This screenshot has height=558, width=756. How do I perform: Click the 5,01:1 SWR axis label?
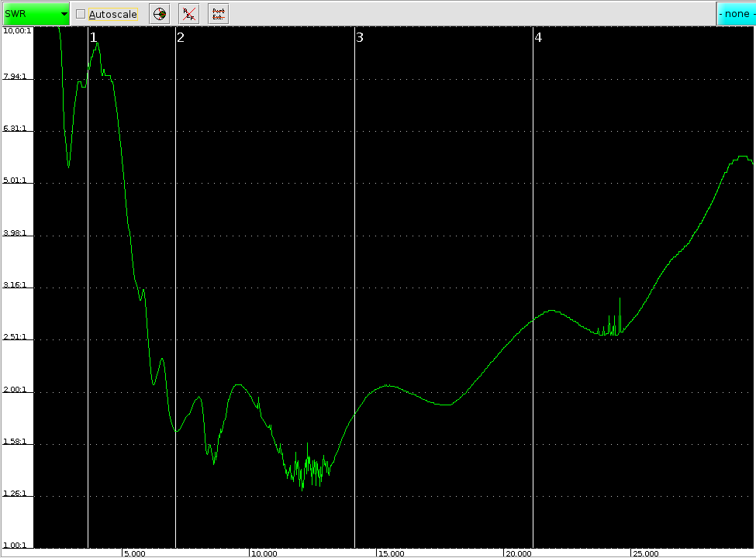click(16, 181)
